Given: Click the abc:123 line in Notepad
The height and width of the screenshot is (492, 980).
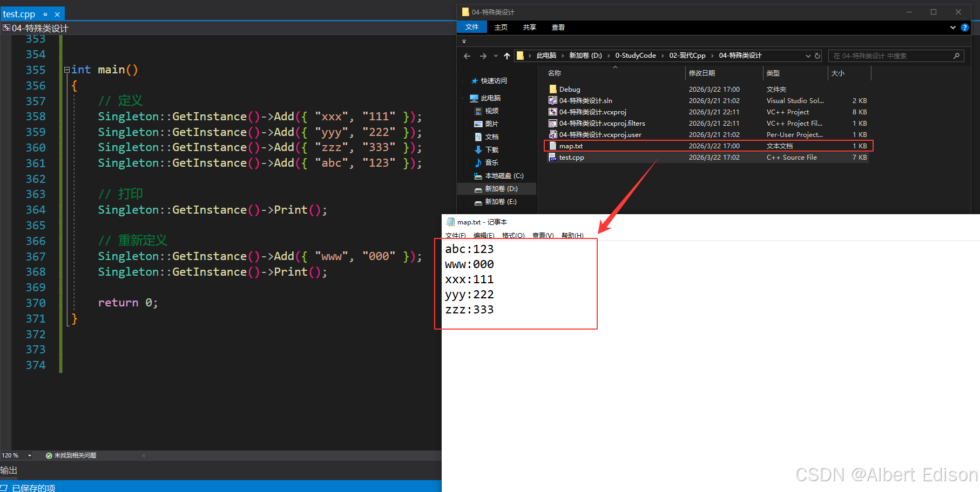Looking at the screenshot, I should click(469, 249).
